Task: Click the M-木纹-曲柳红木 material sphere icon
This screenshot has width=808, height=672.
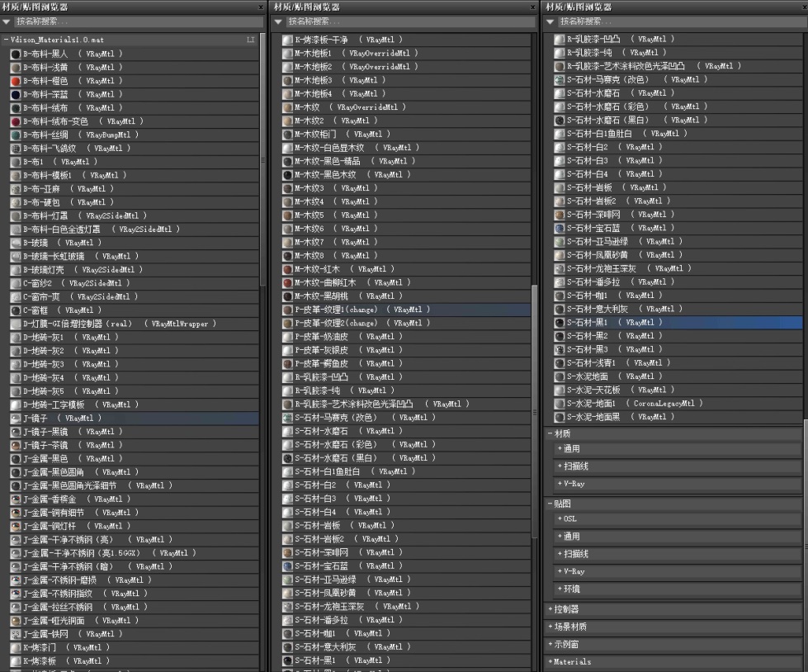Action: 287,283
